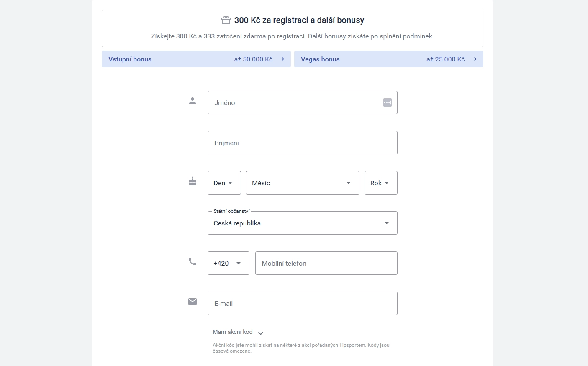The width and height of the screenshot is (588, 366).
Task: Expand the Mám akční kód section
Action: click(238, 332)
